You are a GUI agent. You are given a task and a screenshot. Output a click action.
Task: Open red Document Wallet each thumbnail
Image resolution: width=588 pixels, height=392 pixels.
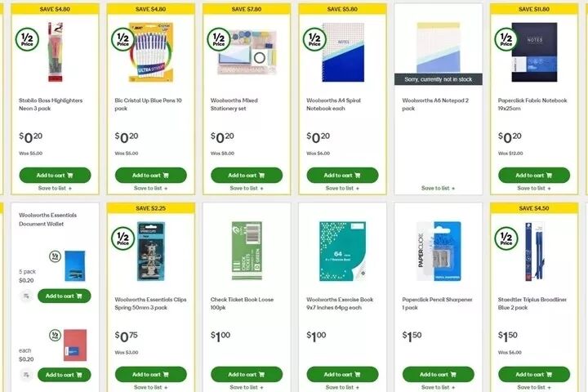tap(75, 345)
